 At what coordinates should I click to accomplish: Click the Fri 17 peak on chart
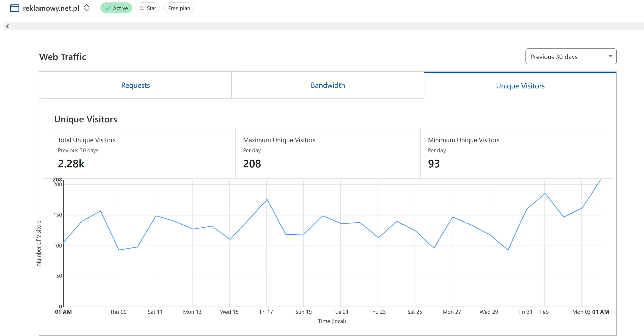pos(267,199)
